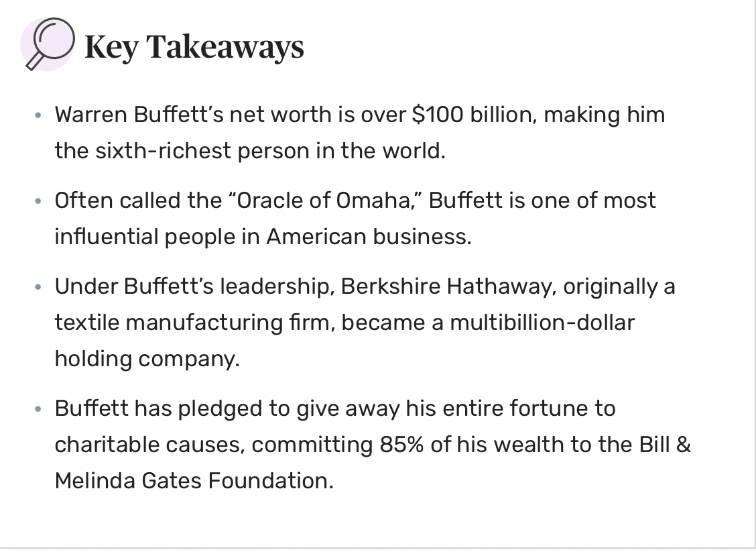Click the bullet dot before Often called
The height and width of the screenshot is (550, 756).
[39, 201]
